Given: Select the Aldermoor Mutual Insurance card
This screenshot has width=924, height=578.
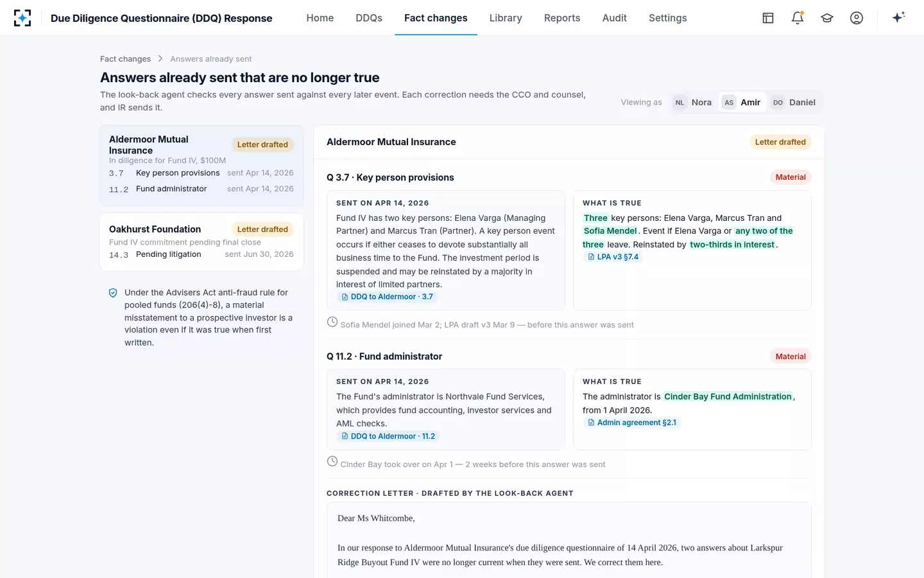Looking at the screenshot, I should tap(201, 166).
